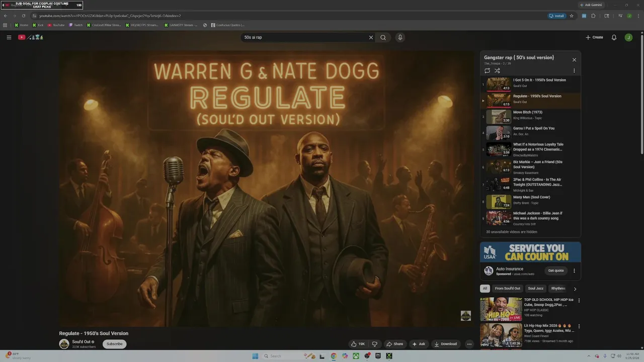644x362 pixels.
Task: Select the Rhythms filter chip
Action: 558,289
